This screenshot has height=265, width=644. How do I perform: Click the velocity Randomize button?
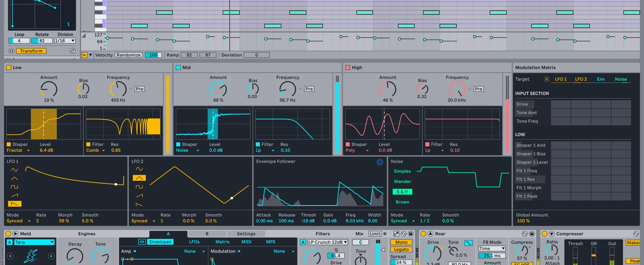click(x=129, y=55)
